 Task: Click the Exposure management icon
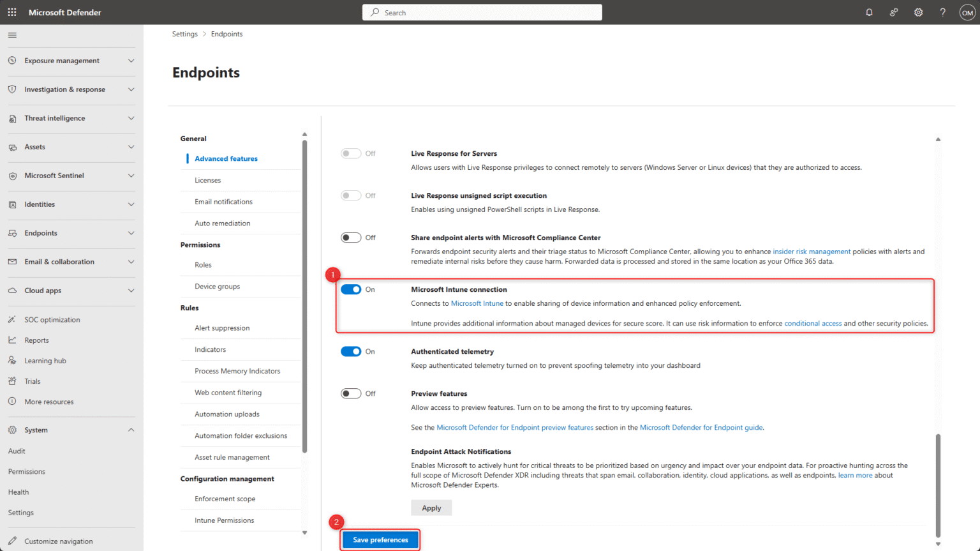coord(12,61)
